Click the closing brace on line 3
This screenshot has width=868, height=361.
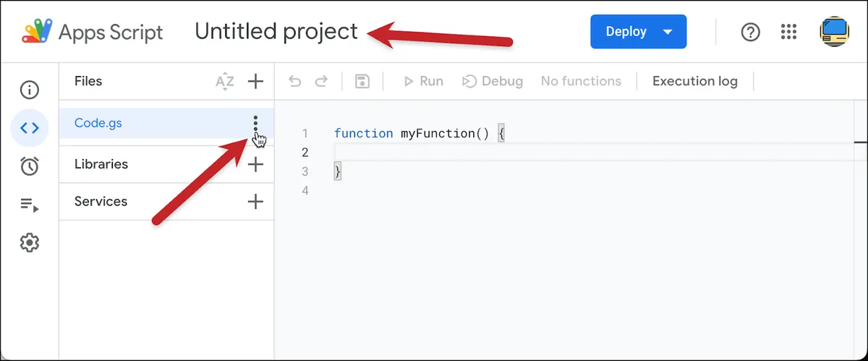(x=337, y=171)
